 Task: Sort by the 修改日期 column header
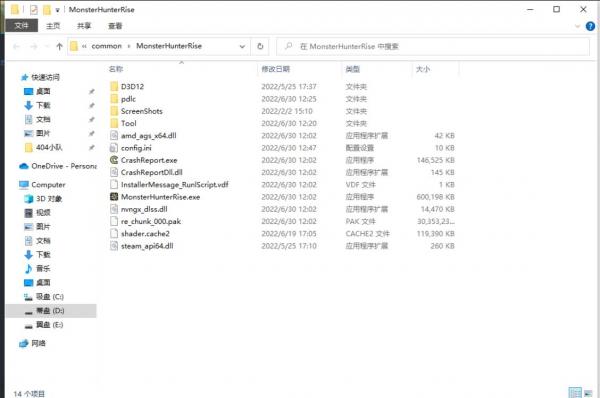point(276,69)
